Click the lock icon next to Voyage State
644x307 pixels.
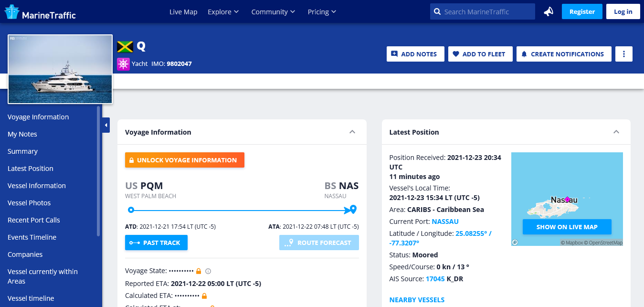[199, 271]
